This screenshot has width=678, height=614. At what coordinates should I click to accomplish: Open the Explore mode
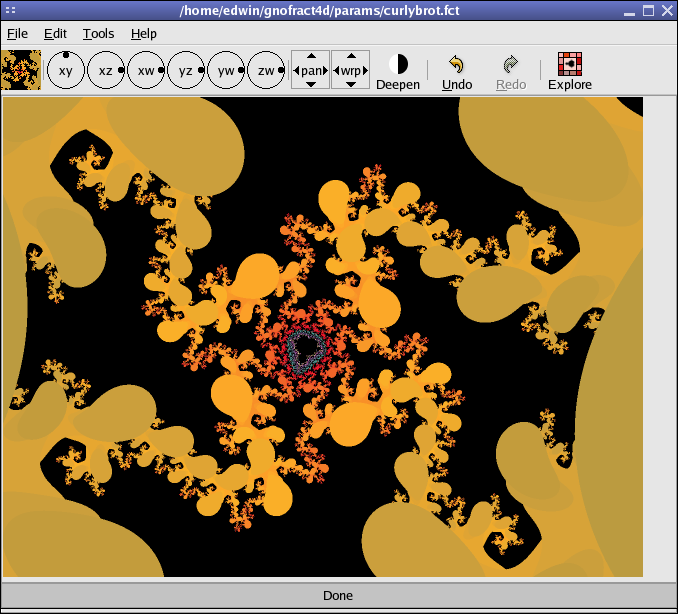(570, 72)
